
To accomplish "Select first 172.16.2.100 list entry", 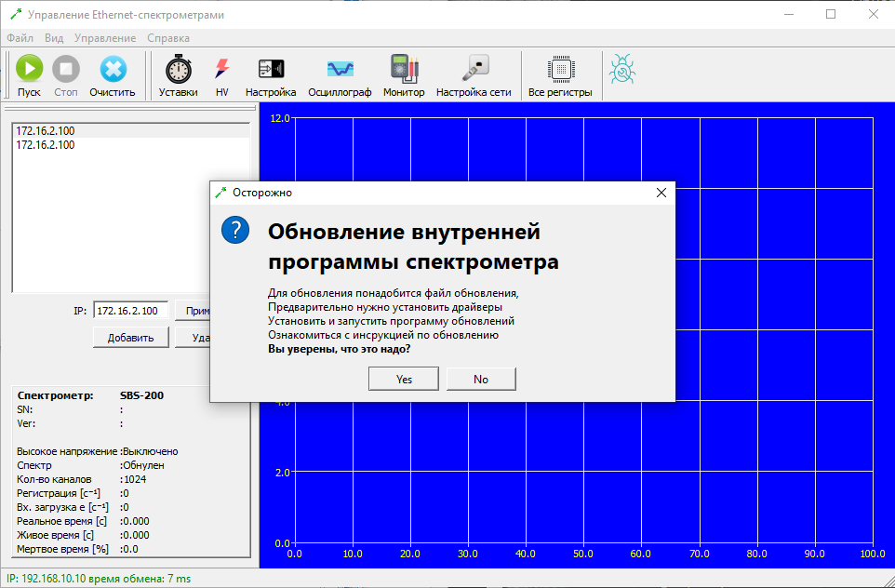I will [46, 131].
